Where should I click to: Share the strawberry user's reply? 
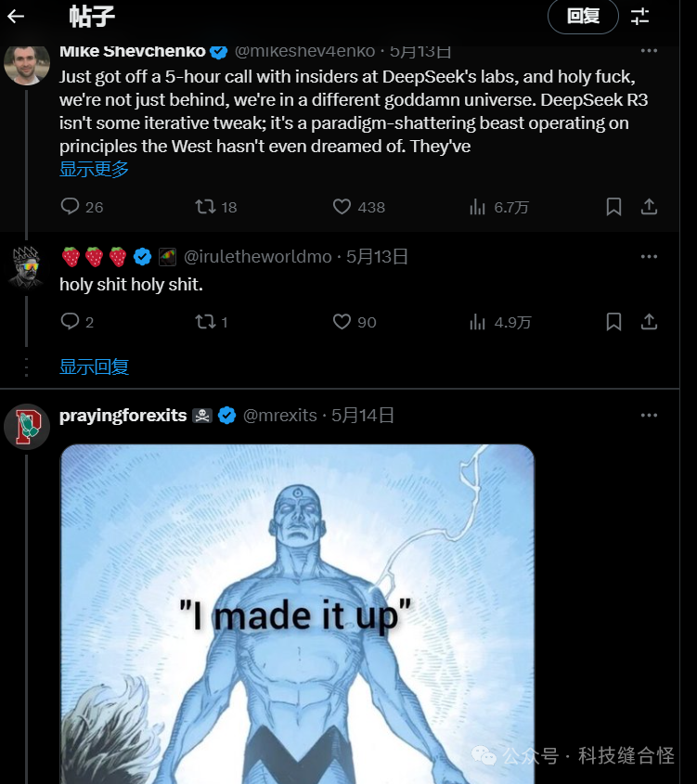650,322
